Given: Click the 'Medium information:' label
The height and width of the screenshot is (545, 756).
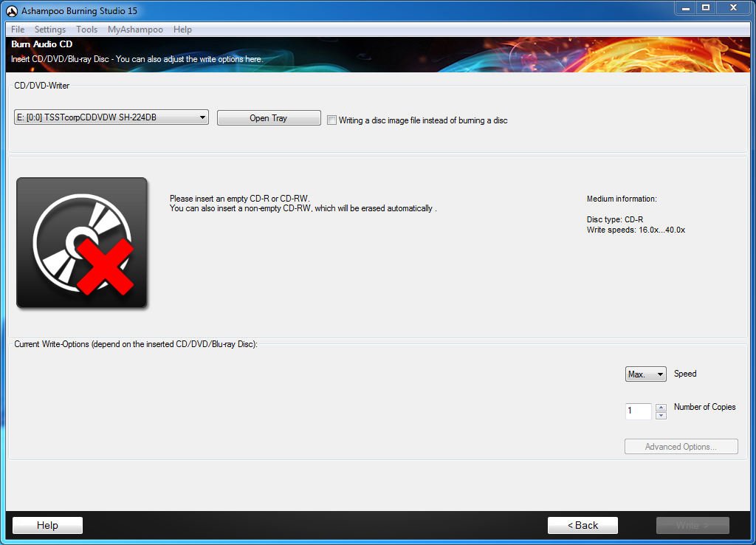Looking at the screenshot, I should 622,199.
